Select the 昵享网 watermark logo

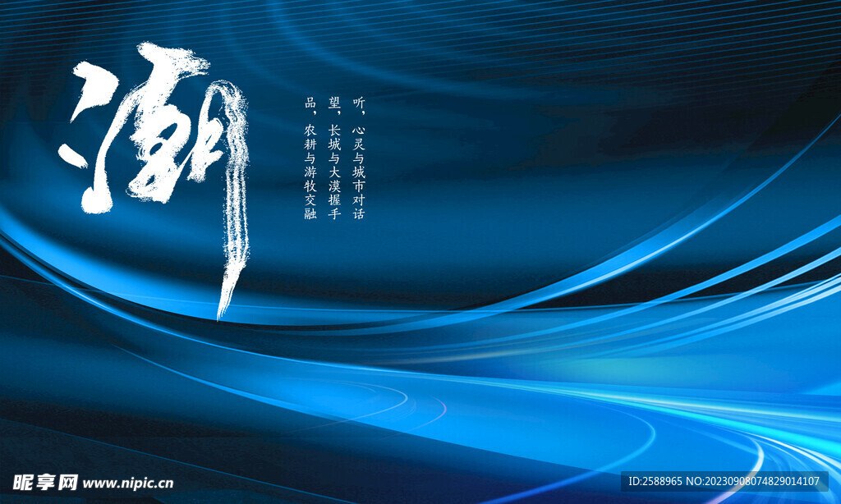tap(45, 483)
